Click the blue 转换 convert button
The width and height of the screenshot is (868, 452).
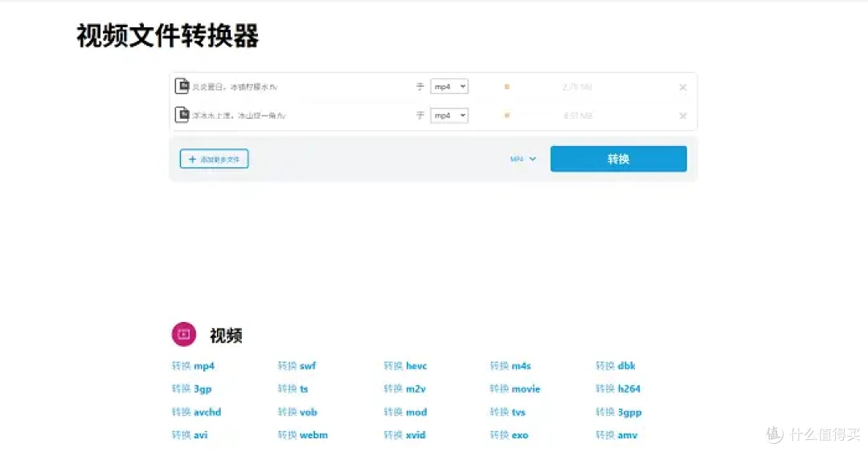pos(618,159)
